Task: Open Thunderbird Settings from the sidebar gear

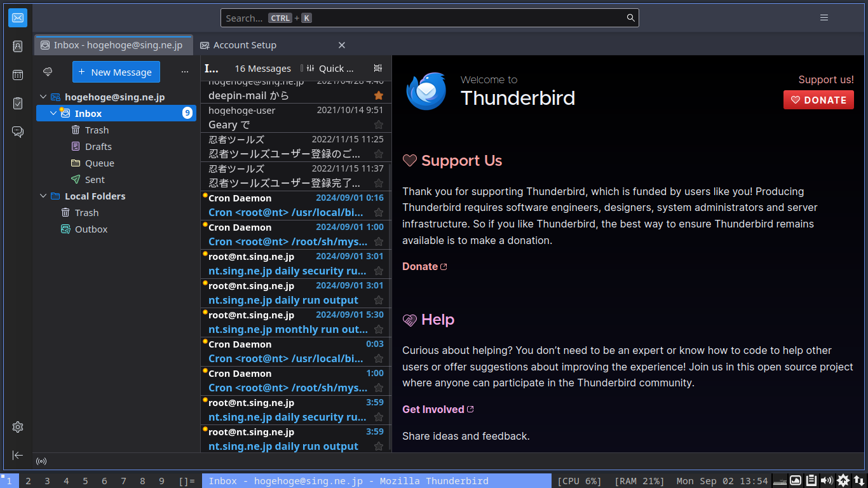Action: tap(18, 427)
